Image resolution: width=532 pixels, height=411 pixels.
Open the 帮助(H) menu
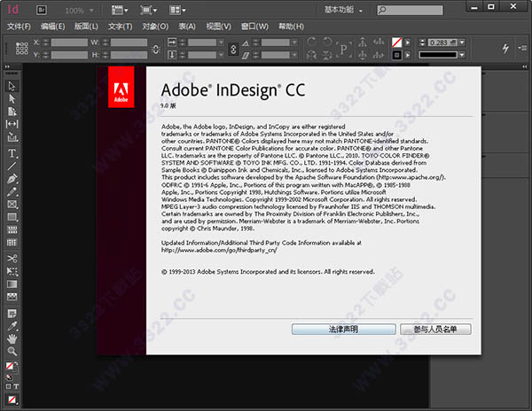tap(291, 26)
